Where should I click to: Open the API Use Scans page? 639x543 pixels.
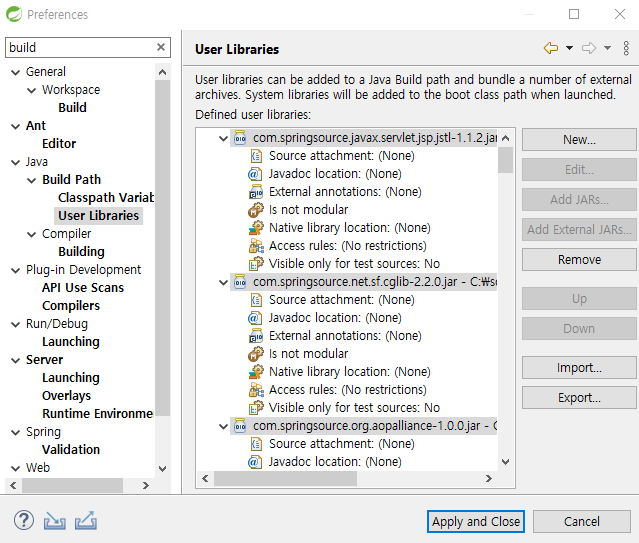pyautogui.click(x=83, y=287)
